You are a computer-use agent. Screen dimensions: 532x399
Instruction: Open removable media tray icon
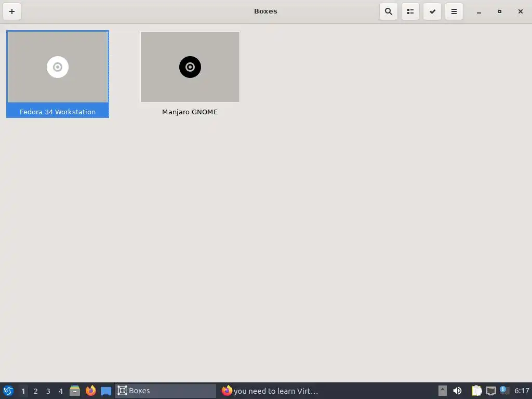(x=443, y=391)
